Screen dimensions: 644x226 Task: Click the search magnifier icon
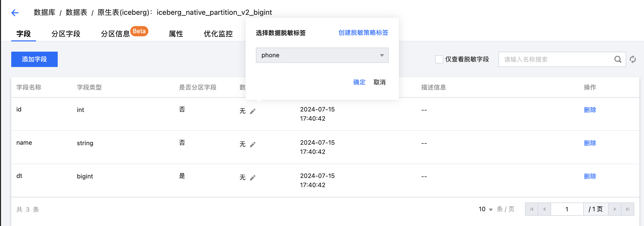tap(618, 59)
